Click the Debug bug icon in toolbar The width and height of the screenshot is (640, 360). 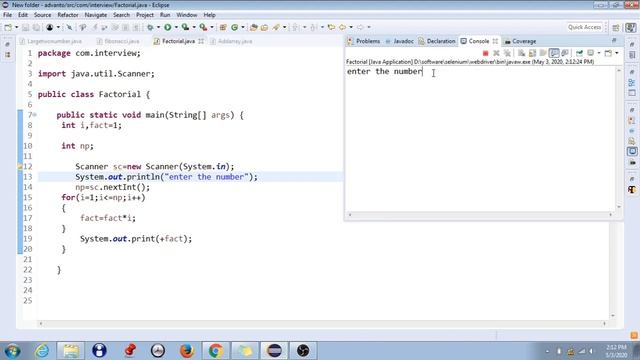coord(151,27)
